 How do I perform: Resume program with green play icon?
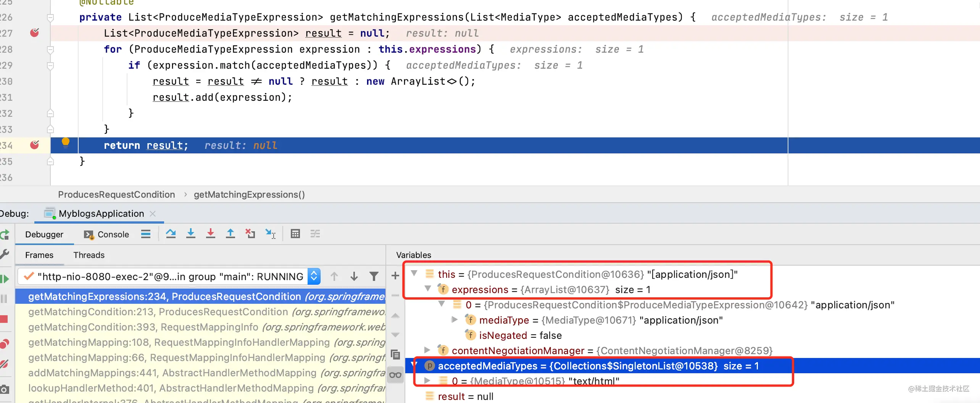(5, 279)
